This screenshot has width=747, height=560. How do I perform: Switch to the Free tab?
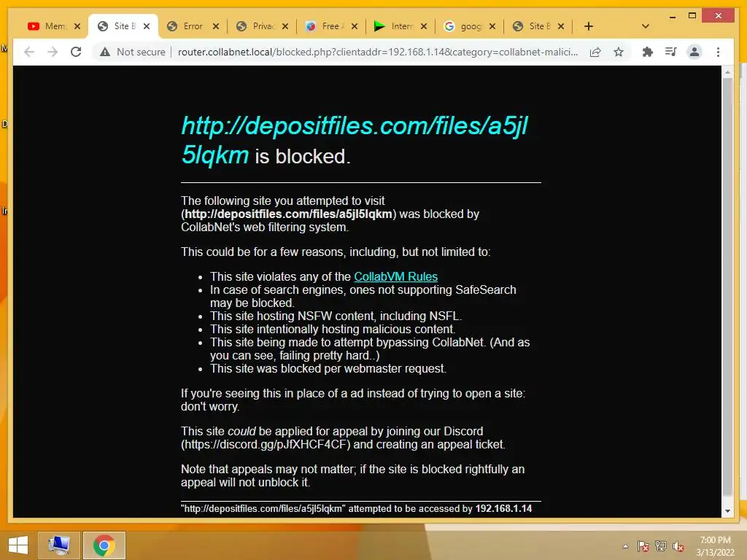(x=330, y=26)
